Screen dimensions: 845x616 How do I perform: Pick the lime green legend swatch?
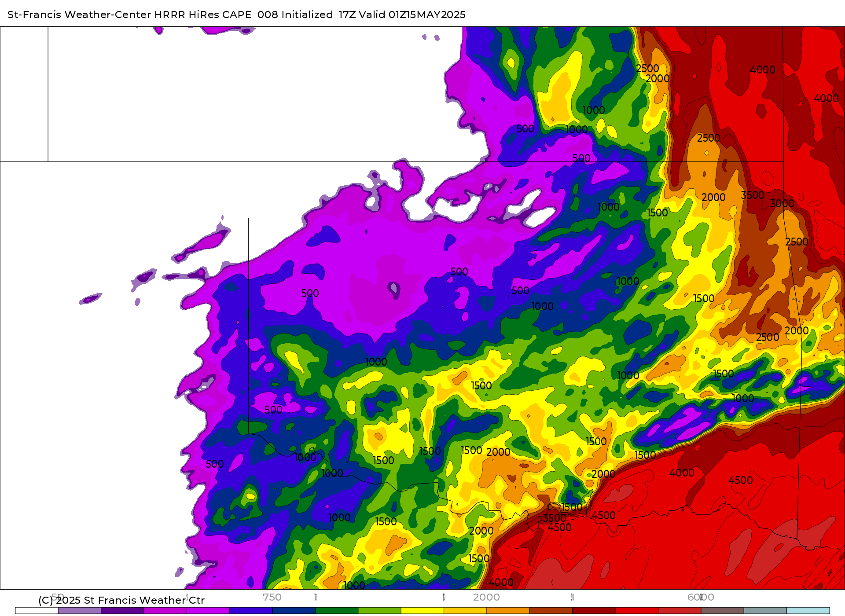point(379,611)
